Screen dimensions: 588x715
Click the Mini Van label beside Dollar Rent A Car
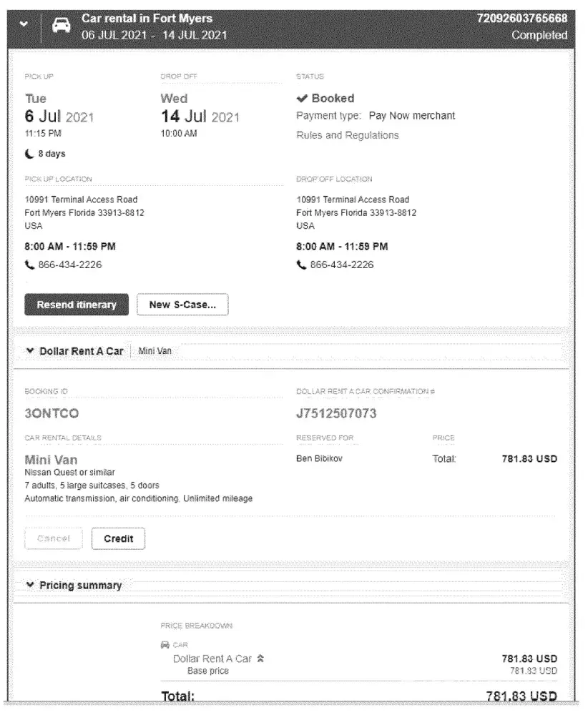click(x=155, y=351)
